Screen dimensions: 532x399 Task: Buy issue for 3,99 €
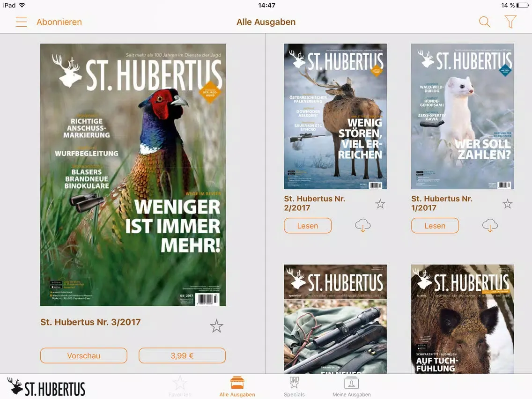tap(182, 355)
